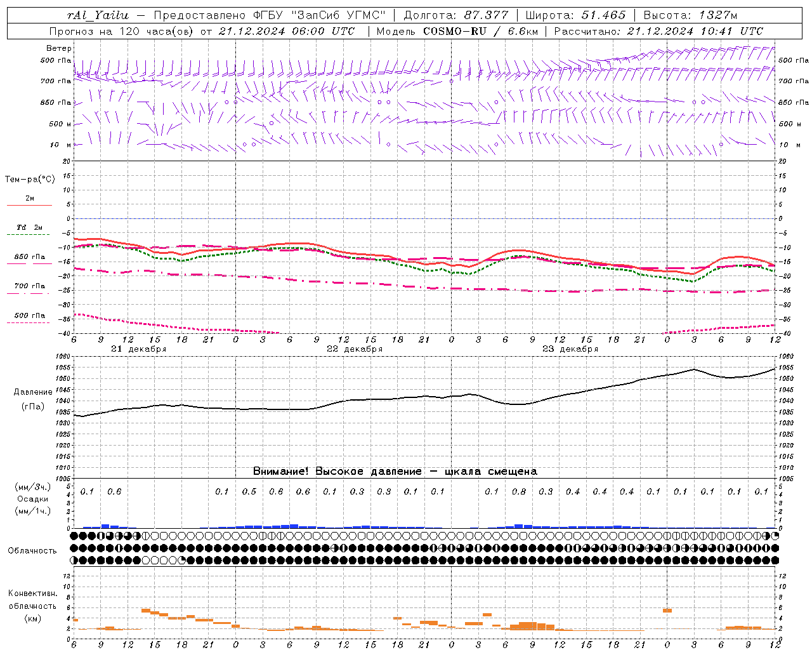Click the 22 декабря date label
The height and width of the screenshot is (650, 812).
pos(354,349)
